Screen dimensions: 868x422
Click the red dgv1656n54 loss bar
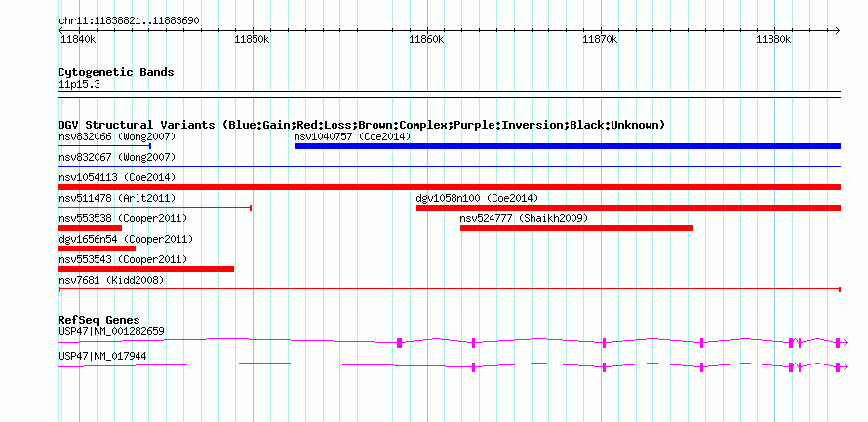97,249
